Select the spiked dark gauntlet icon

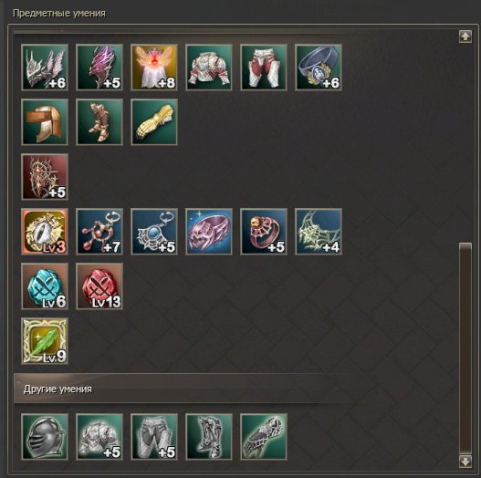pyautogui.click(x=263, y=437)
